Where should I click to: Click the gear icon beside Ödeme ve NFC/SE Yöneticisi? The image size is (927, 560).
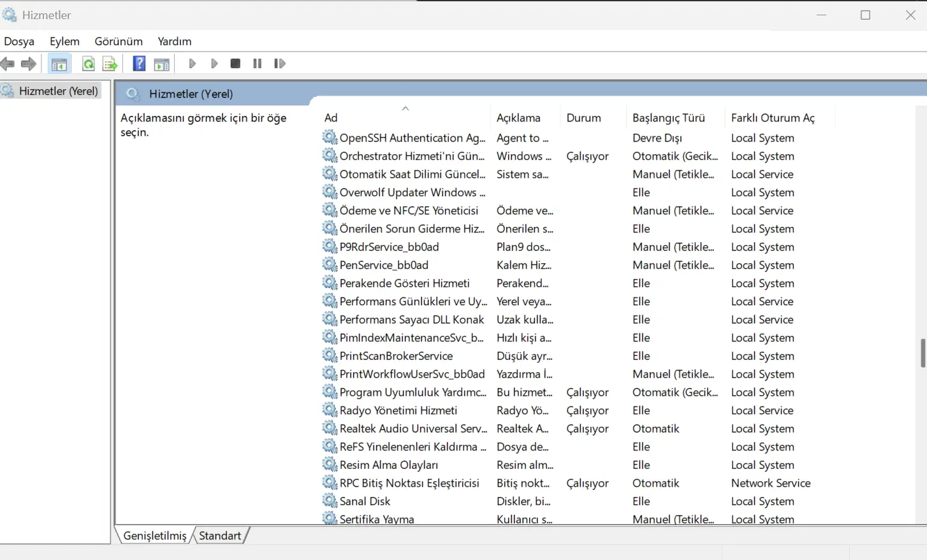click(x=330, y=210)
